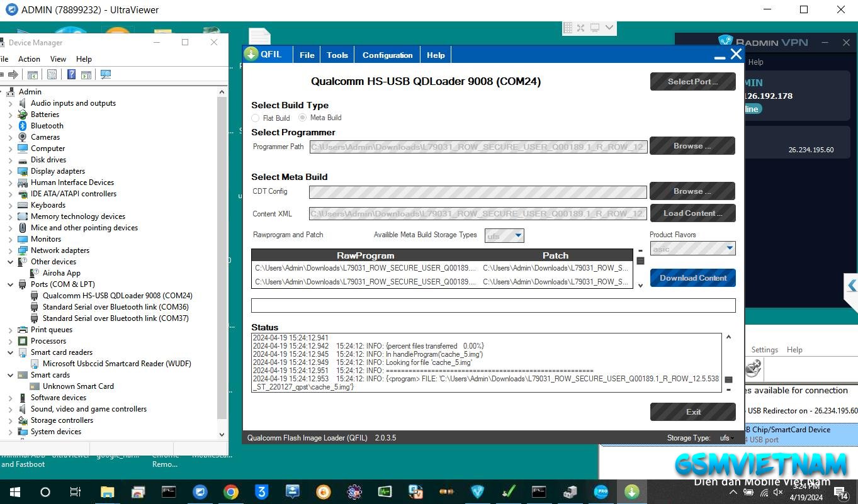Click the blue Help question-mark toolbar icon
This screenshot has height=504, width=858.
click(x=71, y=74)
